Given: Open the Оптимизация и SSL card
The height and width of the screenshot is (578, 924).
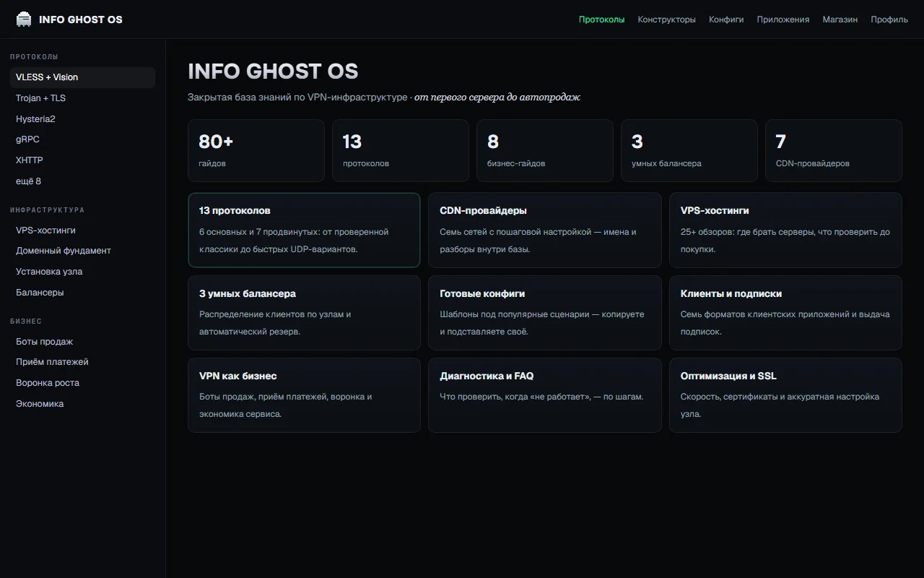Looking at the screenshot, I should point(785,395).
